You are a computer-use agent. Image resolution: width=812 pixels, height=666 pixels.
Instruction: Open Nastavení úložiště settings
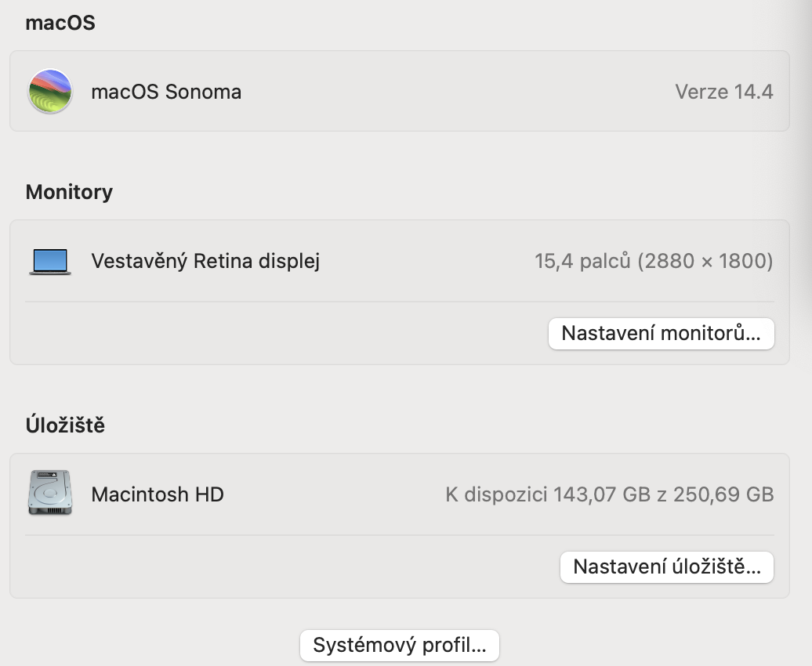click(x=666, y=566)
